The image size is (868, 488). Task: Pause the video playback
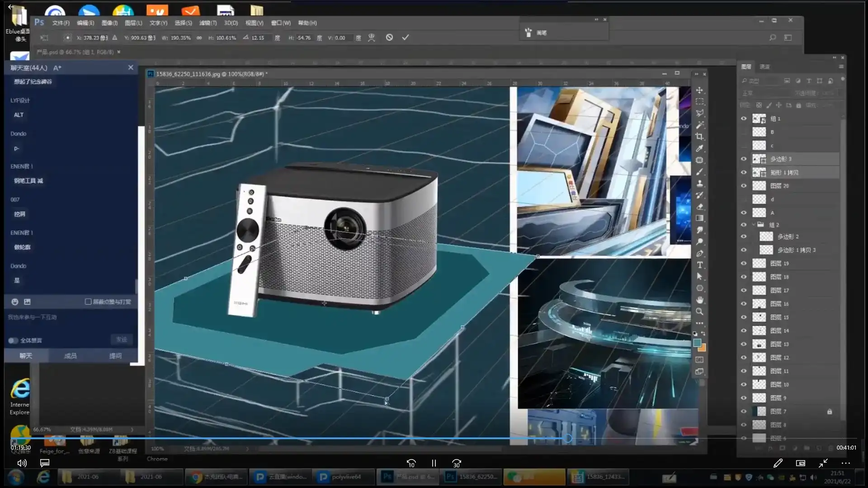point(434,463)
